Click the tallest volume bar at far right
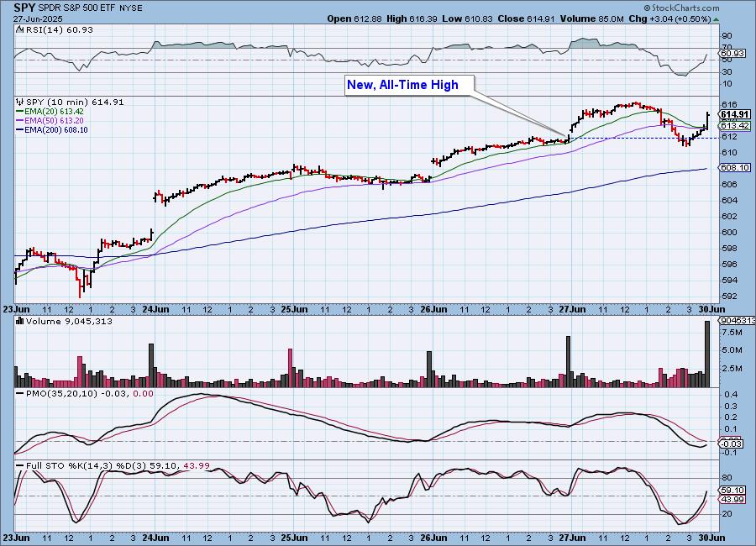 coord(707,354)
